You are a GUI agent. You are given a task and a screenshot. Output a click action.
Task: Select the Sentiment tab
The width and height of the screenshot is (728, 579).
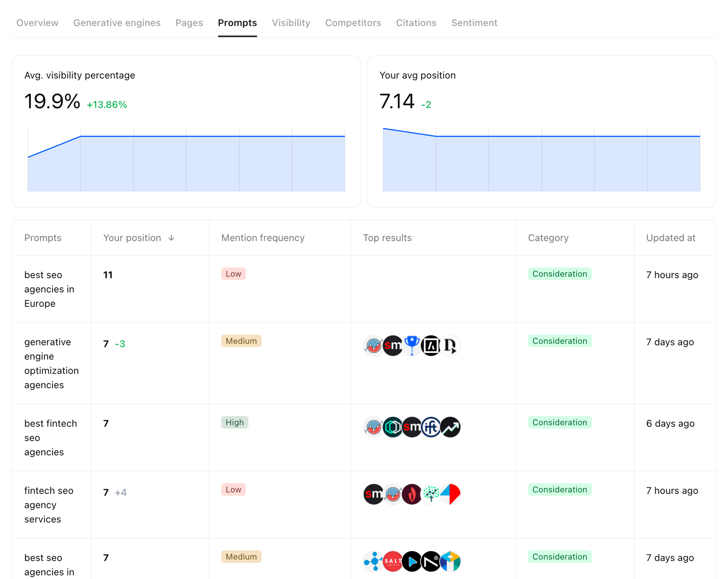click(474, 23)
